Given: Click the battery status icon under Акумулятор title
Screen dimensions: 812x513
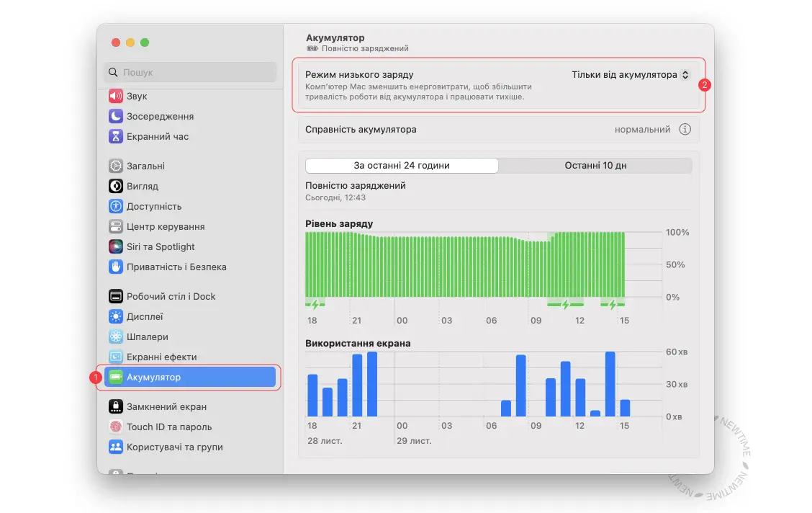Looking at the screenshot, I should click(312, 49).
